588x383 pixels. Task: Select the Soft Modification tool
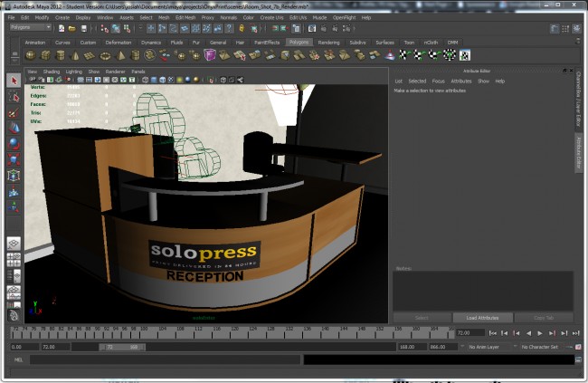14,191
